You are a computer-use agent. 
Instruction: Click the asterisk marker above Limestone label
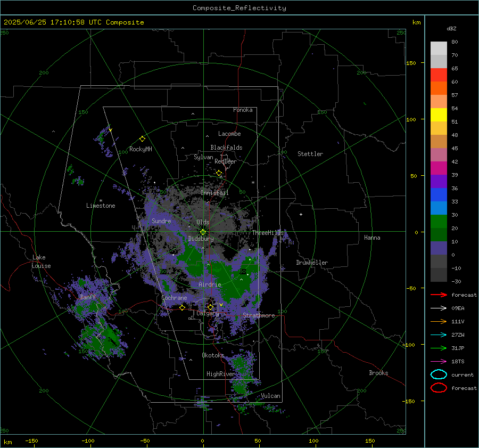(101, 201)
